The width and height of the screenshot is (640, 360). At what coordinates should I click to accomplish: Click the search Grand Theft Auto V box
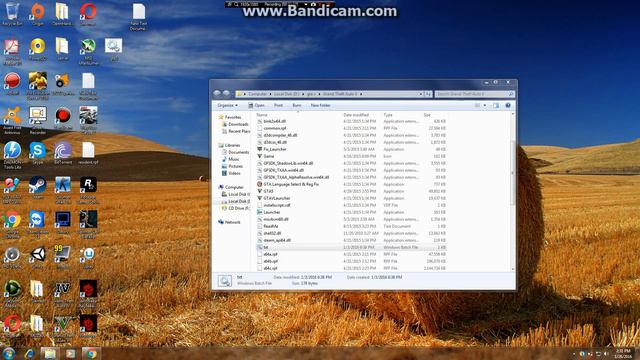pyautogui.click(x=474, y=94)
